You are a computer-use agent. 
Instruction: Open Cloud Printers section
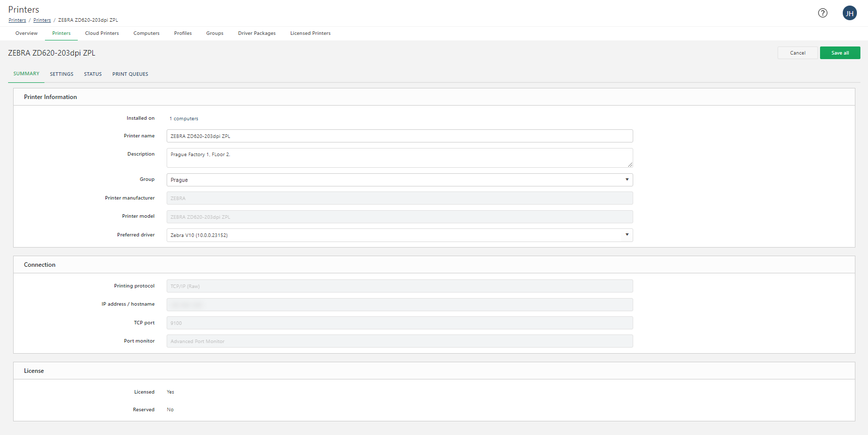pos(102,33)
